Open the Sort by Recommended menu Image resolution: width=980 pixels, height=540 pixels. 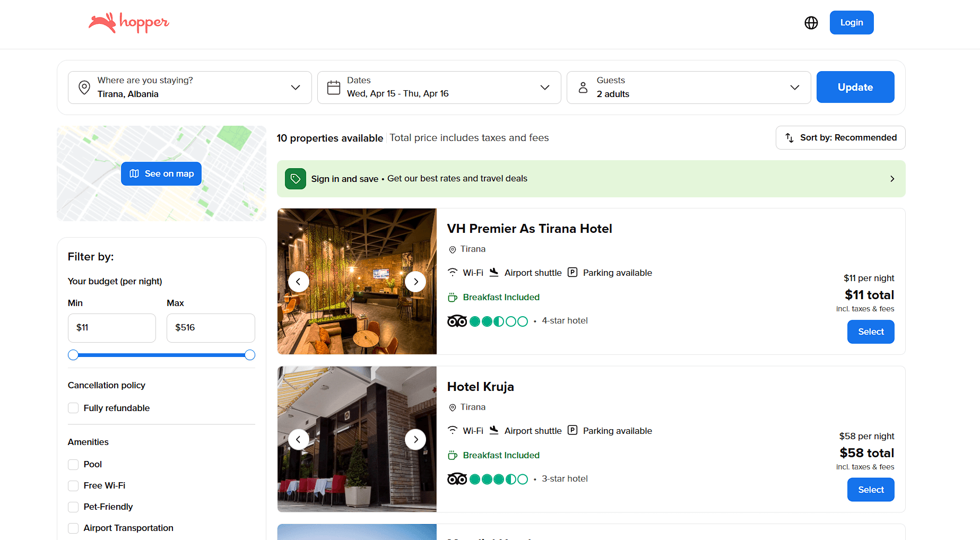(x=840, y=137)
